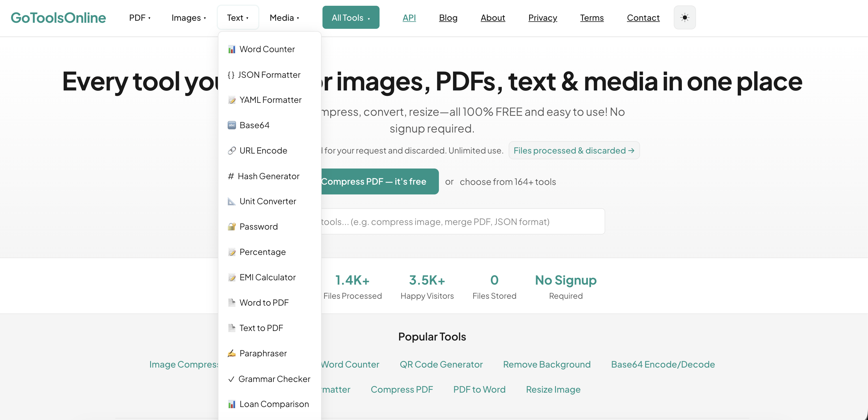Select the Word to PDF menu entry

point(264,302)
